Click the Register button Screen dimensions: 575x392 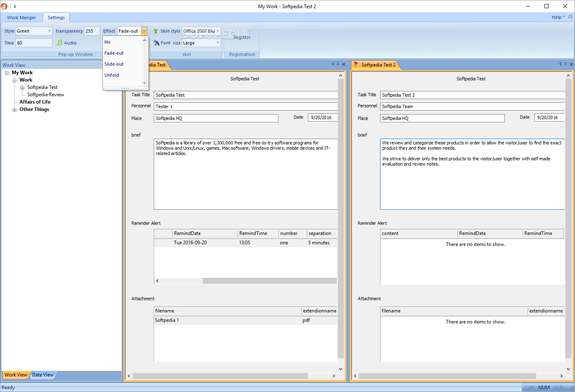click(242, 37)
